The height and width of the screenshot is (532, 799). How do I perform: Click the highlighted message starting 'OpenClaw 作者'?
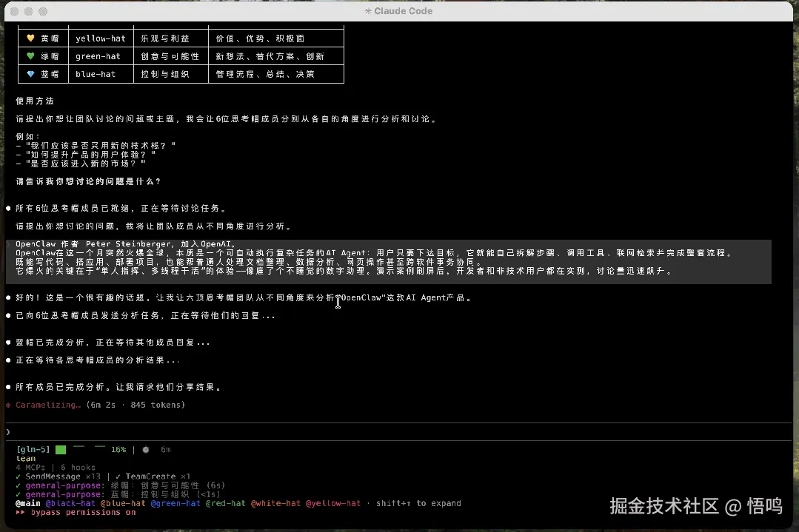tap(388, 262)
